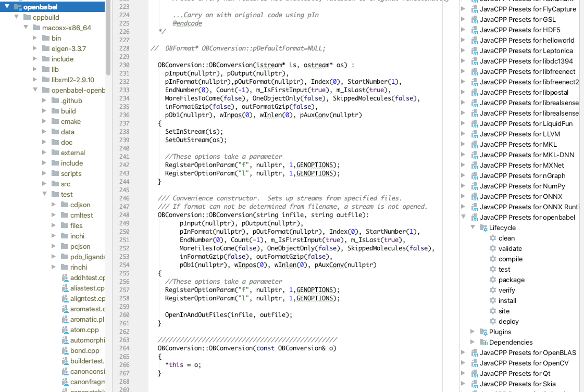Click the .github folder icon
The height and width of the screenshot is (392, 584).
pos(55,100)
